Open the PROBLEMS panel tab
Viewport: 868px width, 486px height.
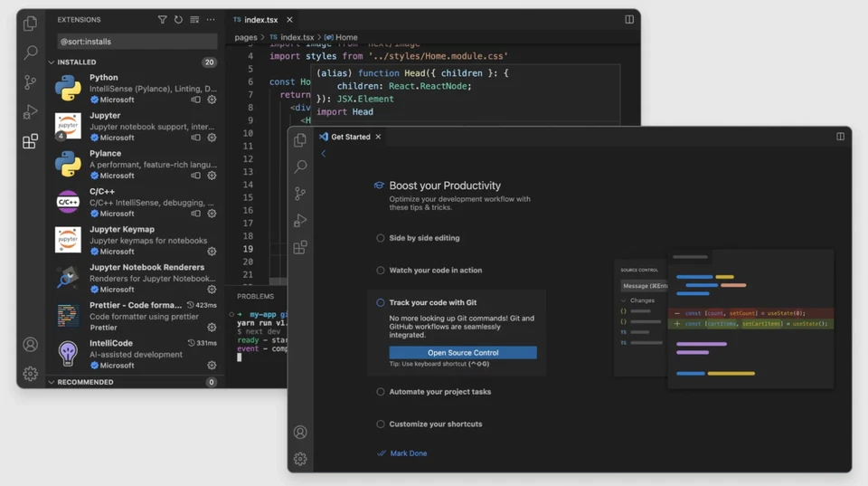[x=255, y=297]
